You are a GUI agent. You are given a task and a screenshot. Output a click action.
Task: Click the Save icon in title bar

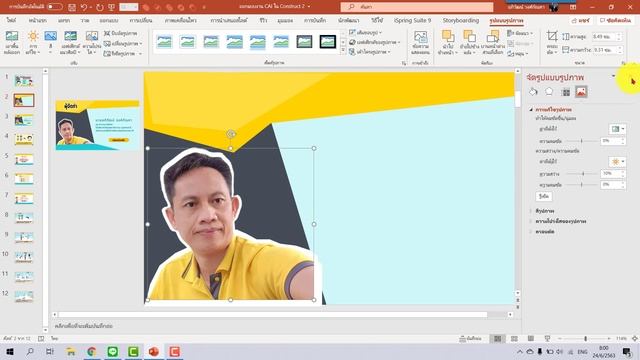72,7
